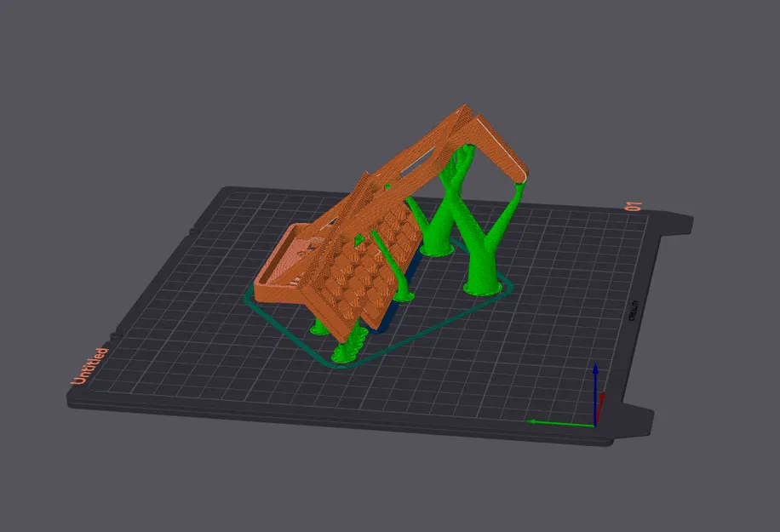Click the red X axis arrow
Image resolution: width=780 pixels, height=532 pixels.
tap(600, 398)
